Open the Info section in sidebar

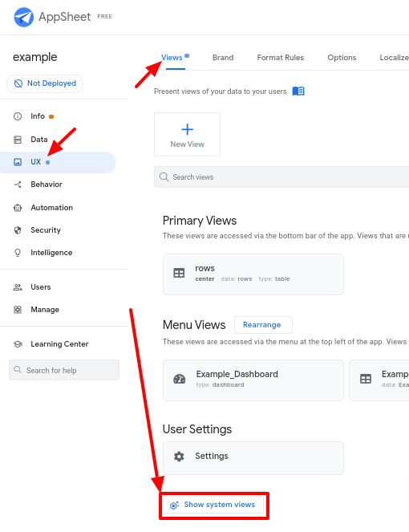click(x=38, y=116)
